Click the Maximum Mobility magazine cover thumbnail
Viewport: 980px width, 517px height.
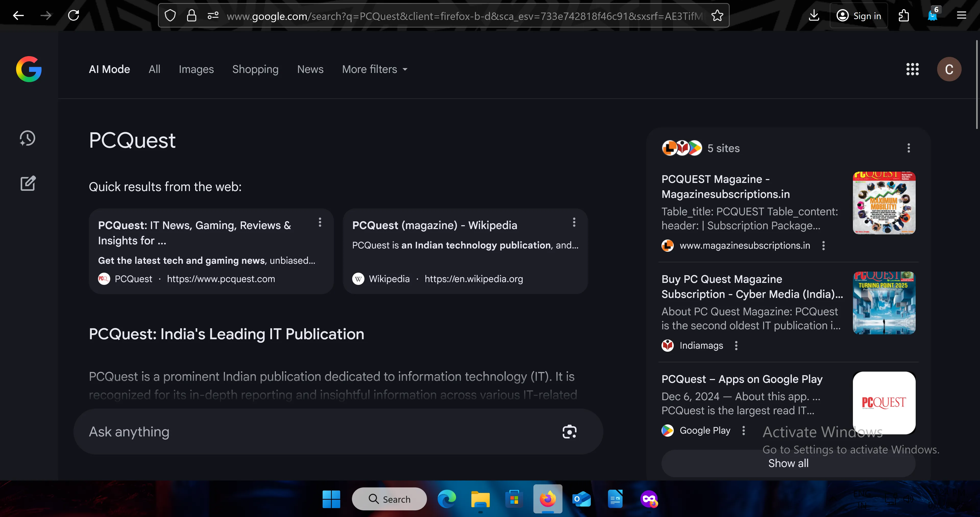click(x=884, y=203)
